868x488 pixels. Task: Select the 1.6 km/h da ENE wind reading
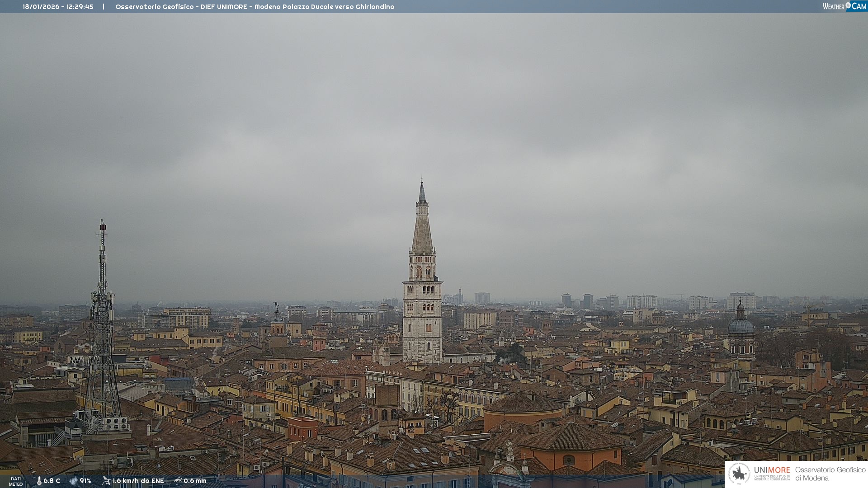point(138,481)
